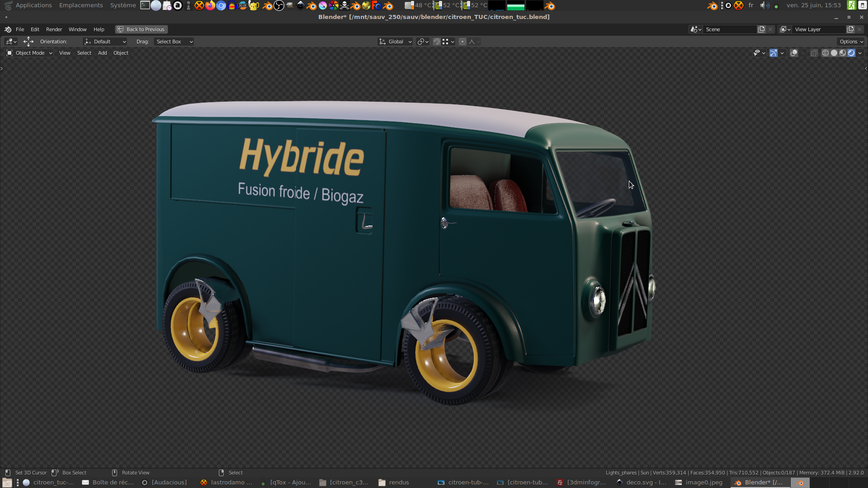Image resolution: width=868 pixels, height=488 pixels.
Task: Click the remove View Layer X icon
Action: 859,29
